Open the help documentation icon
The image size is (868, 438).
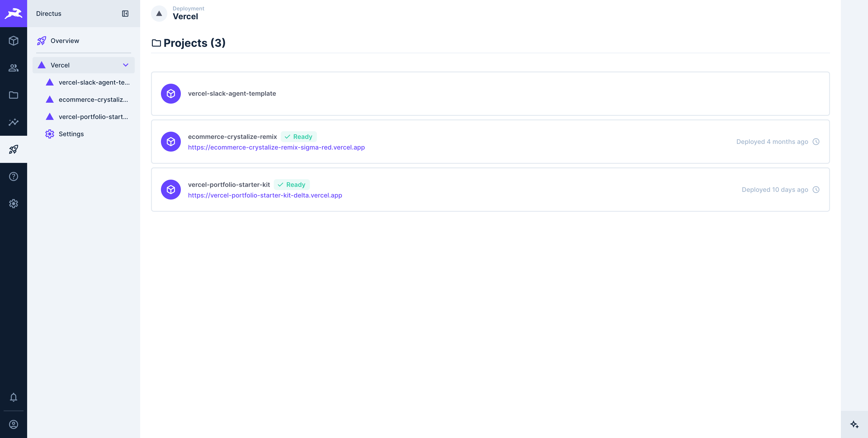pyautogui.click(x=14, y=176)
